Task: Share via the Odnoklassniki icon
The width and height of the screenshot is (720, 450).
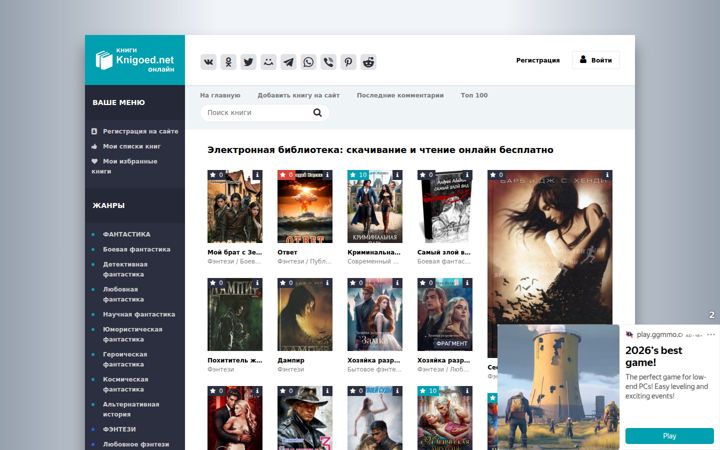Action: click(x=228, y=62)
